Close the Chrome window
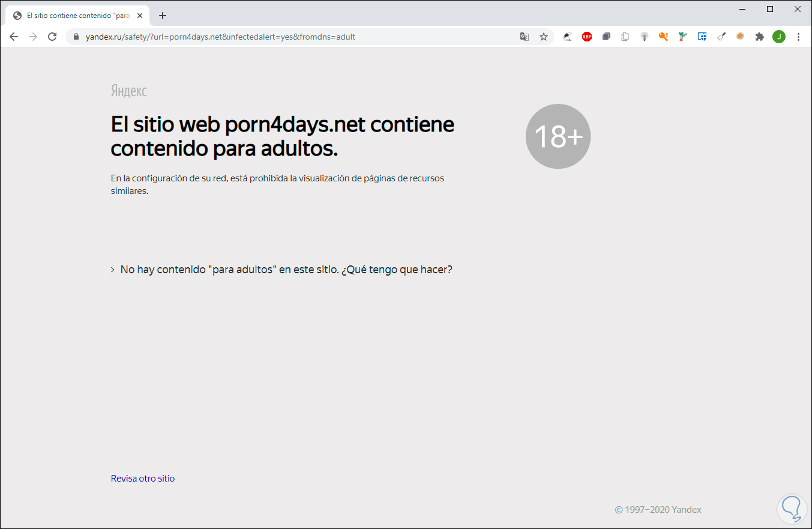The width and height of the screenshot is (812, 529). coord(797,9)
